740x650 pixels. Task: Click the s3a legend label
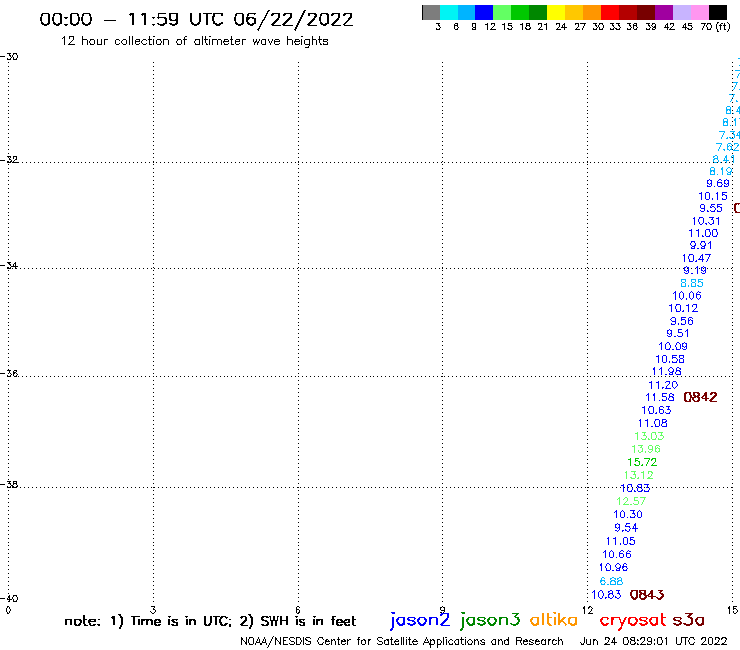coord(688,620)
